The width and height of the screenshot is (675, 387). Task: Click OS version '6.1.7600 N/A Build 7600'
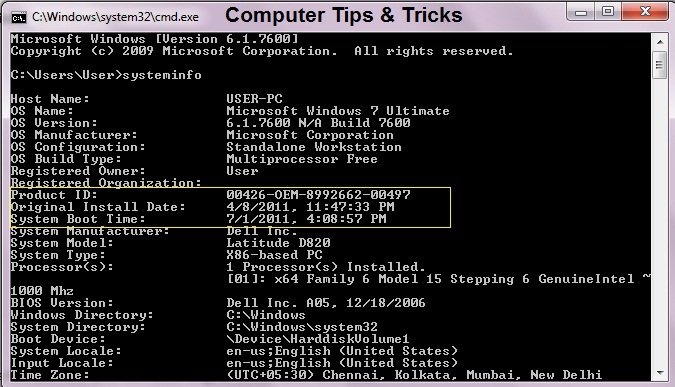318,123
